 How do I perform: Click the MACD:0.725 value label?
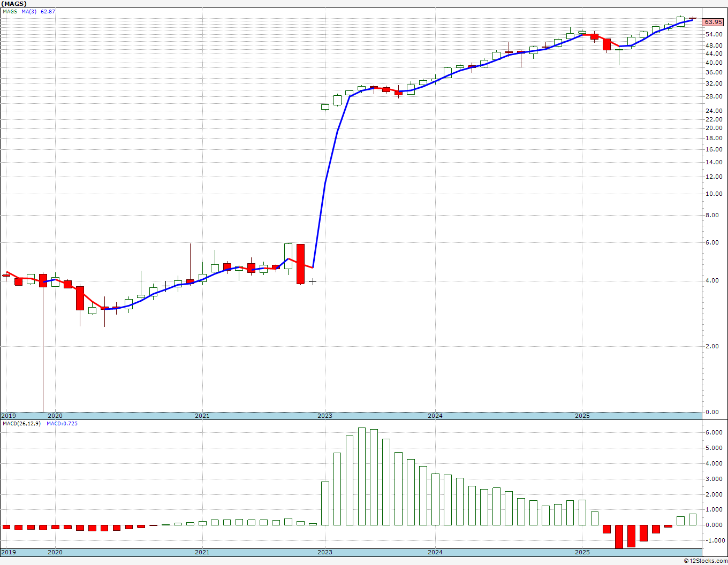click(x=62, y=424)
